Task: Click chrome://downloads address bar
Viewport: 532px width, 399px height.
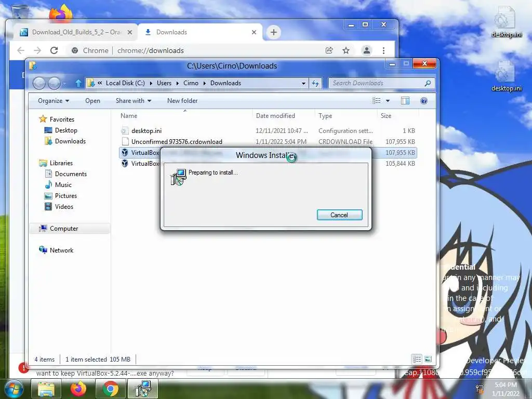Action: point(150,50)
